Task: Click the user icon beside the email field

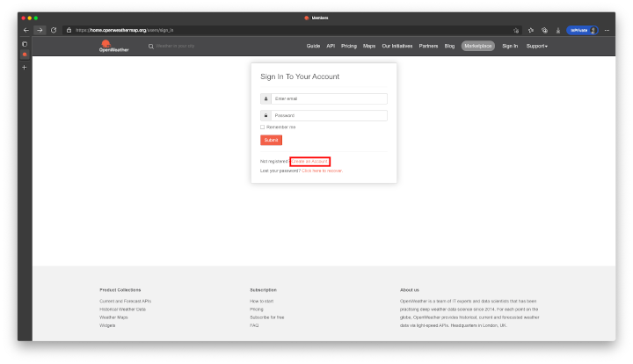Action: coord(266,98)
